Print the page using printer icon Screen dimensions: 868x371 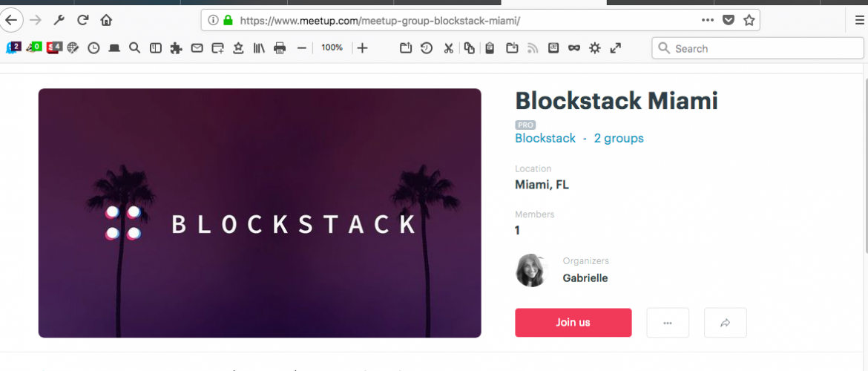pos(280,48)
